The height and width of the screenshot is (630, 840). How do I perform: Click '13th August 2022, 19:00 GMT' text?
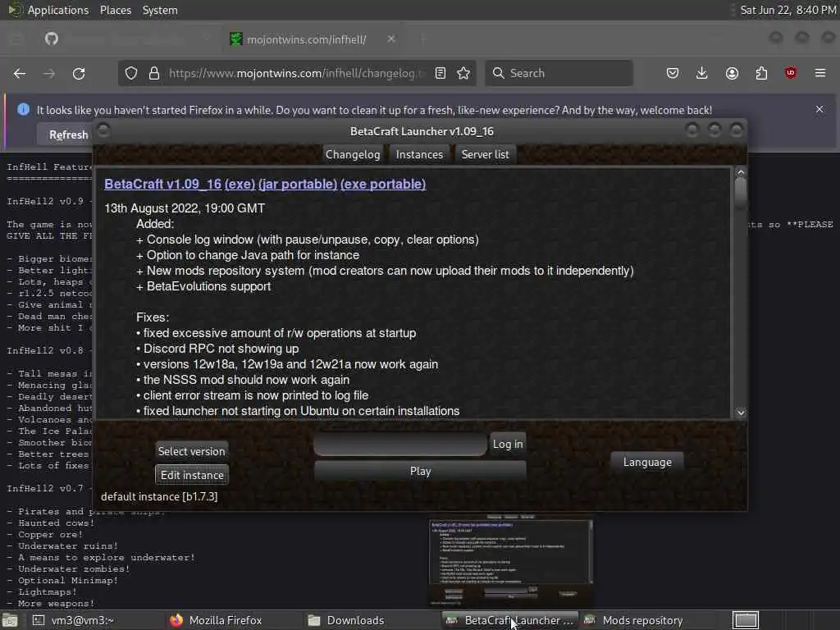coord(185,208)
